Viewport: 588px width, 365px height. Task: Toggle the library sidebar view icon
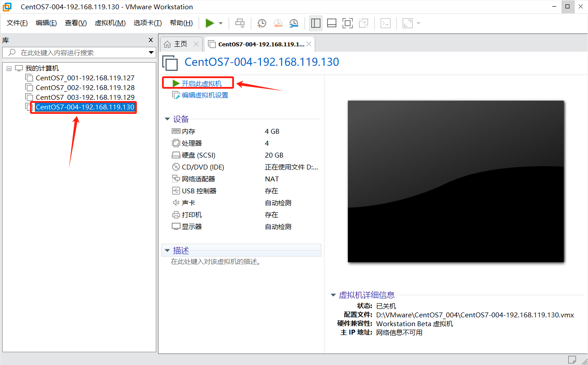[x=316, y=23]
